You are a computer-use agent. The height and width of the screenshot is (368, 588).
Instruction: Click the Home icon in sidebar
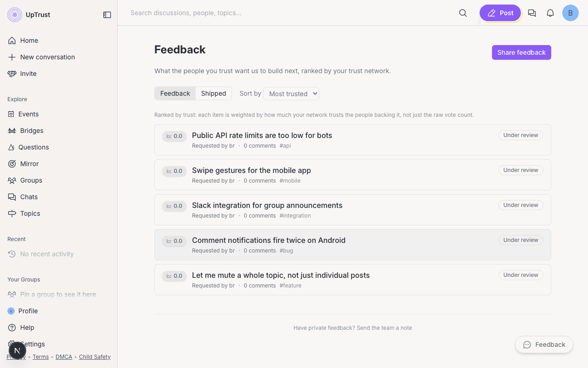click(12, 40)
